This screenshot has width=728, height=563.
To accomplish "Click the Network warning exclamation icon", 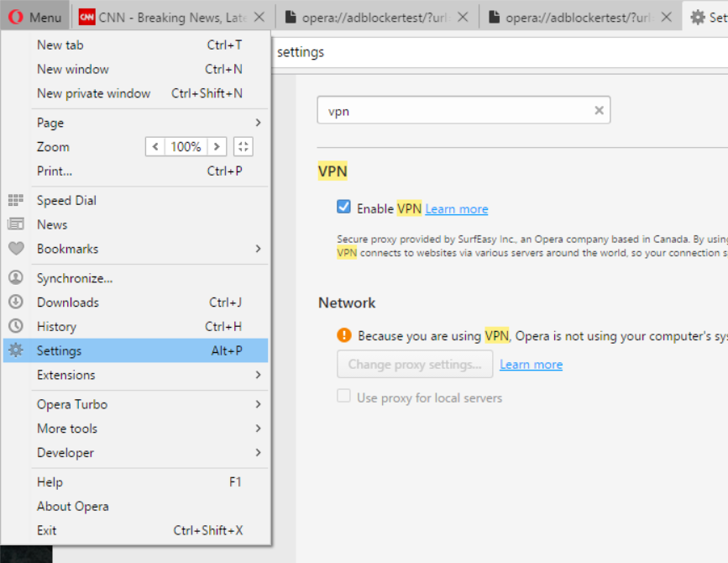I will point(344,334).
